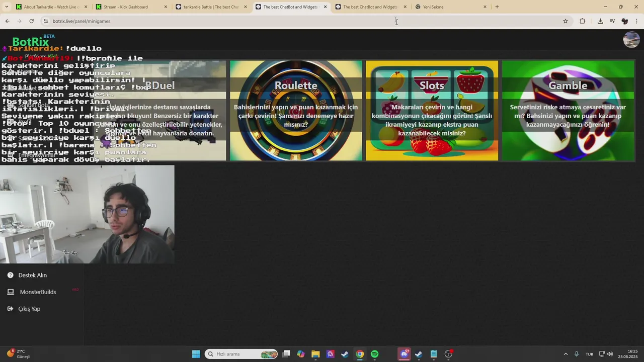The height and width of the screenshot is (362, 644).
Task: Open Task View on the taskbar
Action: click(286, 354)
